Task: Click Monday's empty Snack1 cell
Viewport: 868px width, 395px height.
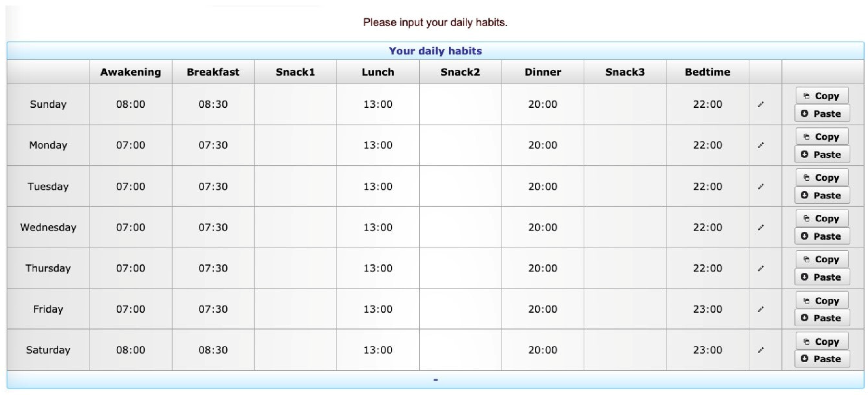Action: [295, 145]
